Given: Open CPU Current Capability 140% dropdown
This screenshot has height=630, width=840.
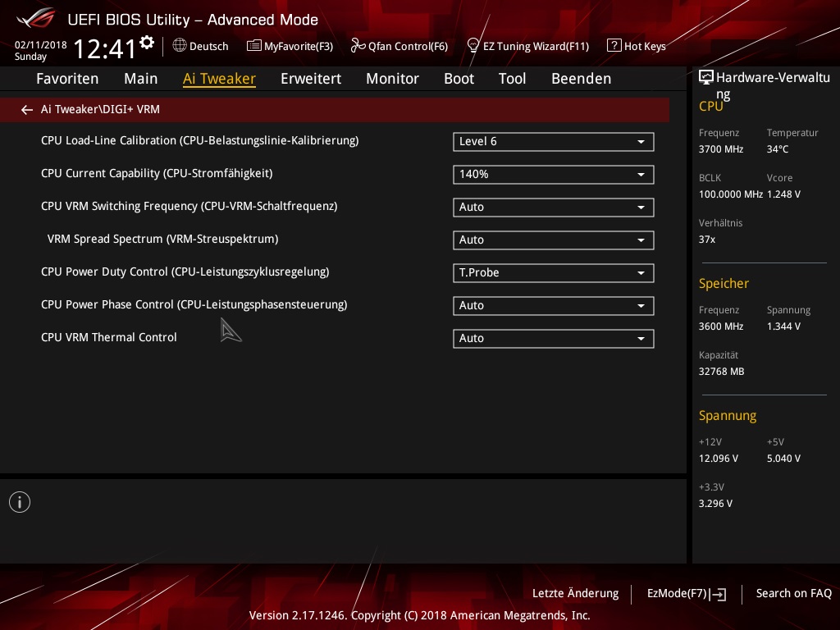Looking at the screenshot, I should click(554, 175).
